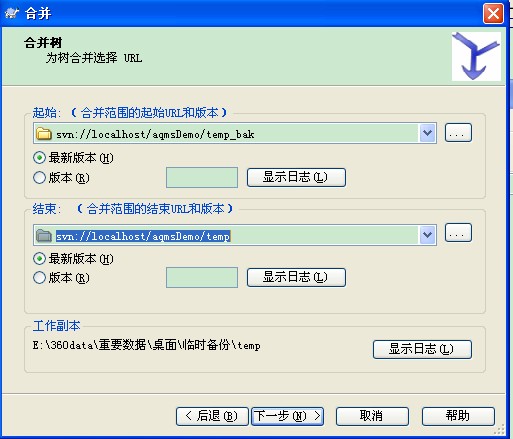Click the 取消 button
The image size is (513, 439).
(x=372, y=416)
